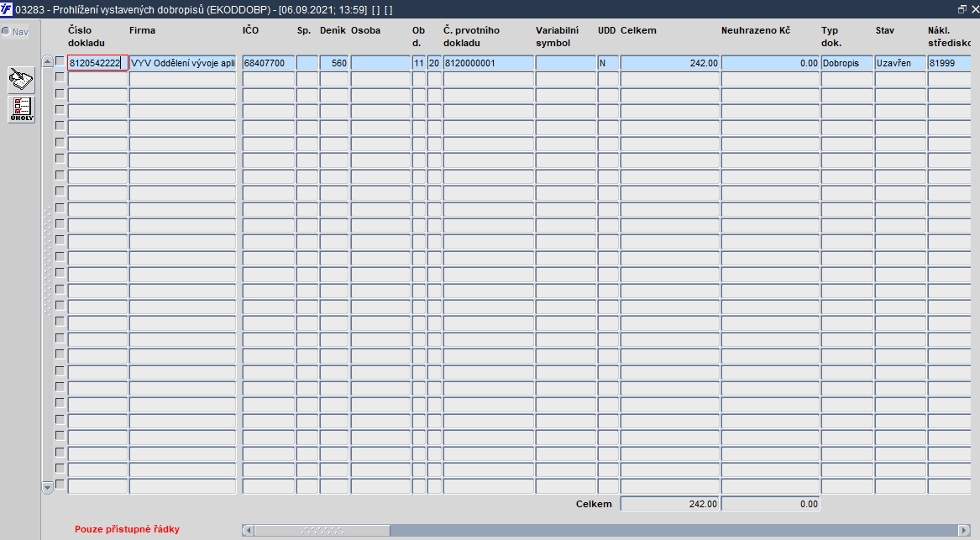Viewport: 980px width, 540px height.
Task: Close the EKODDOBP window
Action: pos(974,9)
